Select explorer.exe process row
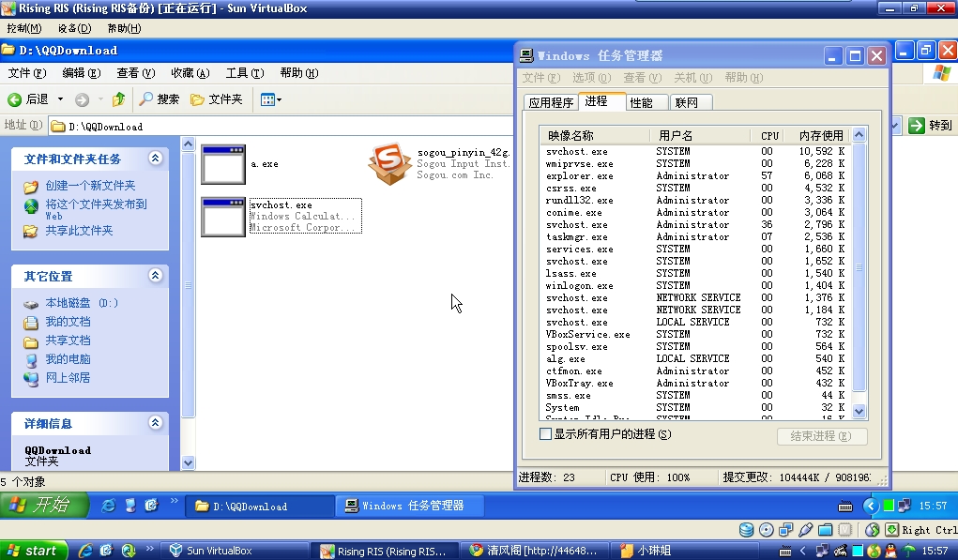The width and height of the screenshot is (958, 560). point(695,175)
